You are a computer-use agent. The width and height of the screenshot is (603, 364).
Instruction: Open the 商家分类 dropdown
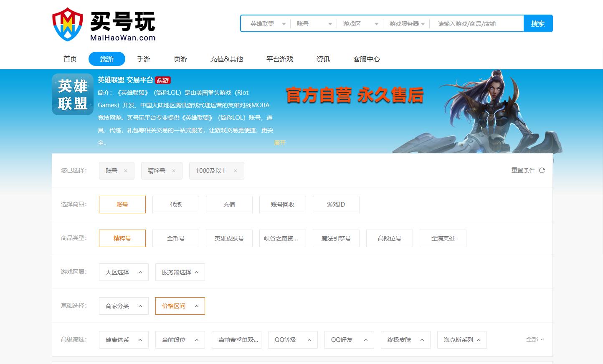pyautogui.click(x=124, y=306)
